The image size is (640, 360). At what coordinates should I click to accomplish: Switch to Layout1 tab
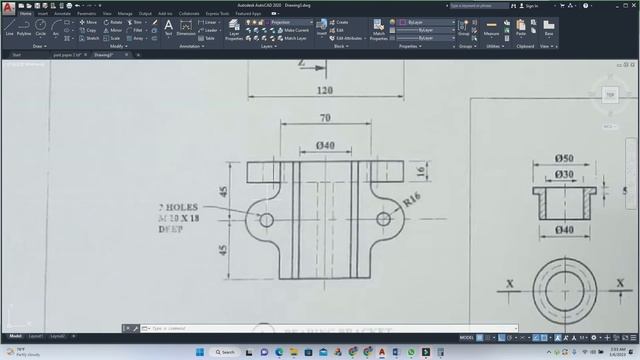point(36,336)
